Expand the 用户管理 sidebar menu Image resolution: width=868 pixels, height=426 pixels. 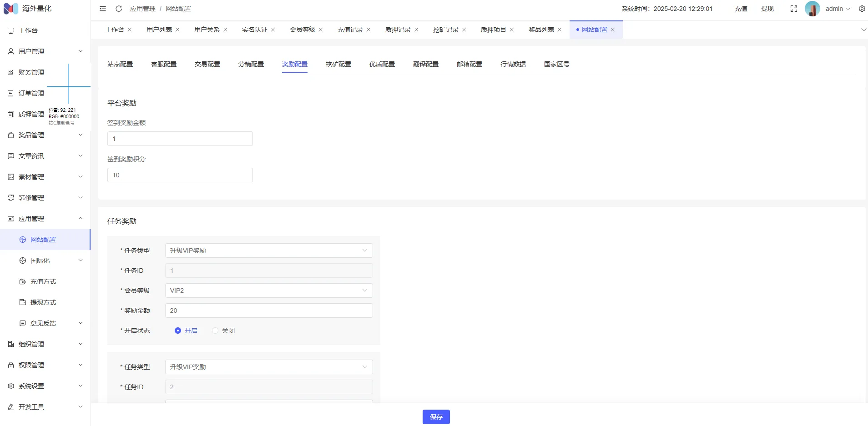[45, 51]
